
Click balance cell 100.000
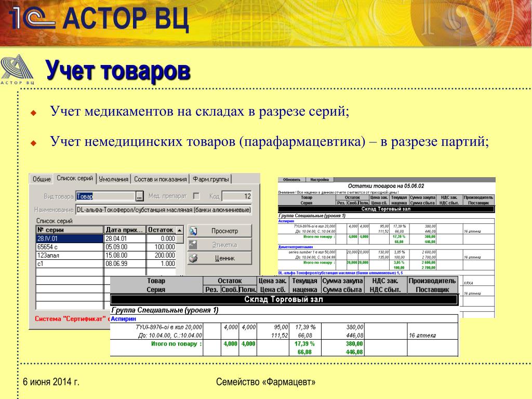click(162, 247)
